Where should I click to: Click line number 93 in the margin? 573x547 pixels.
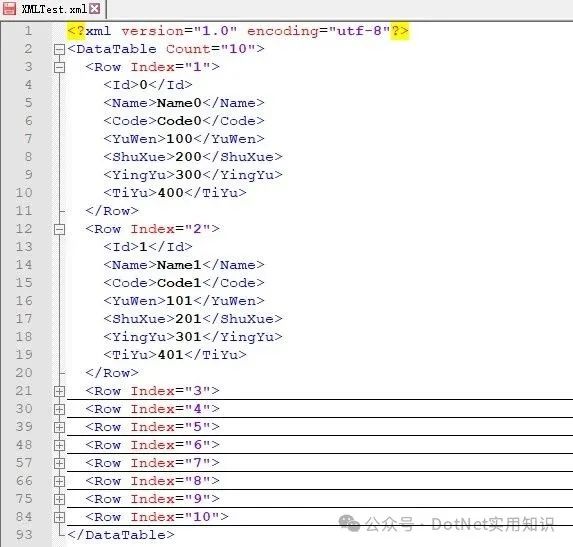point(24,535)
